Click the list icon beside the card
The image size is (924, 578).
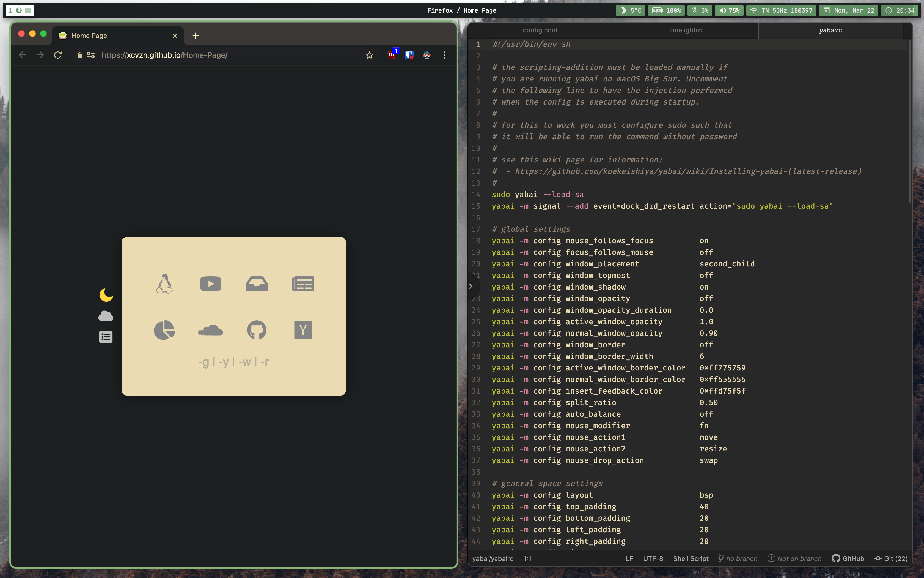pos(106,337)
